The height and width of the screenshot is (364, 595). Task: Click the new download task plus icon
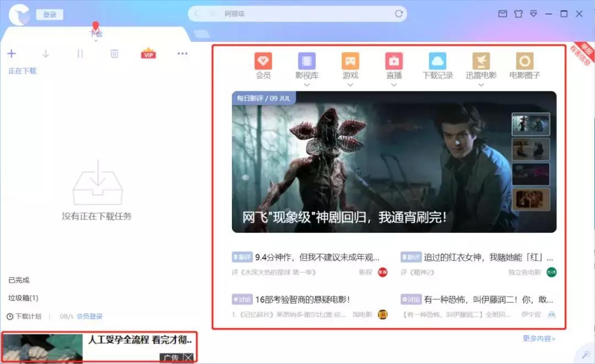click(x=12, y=53)
